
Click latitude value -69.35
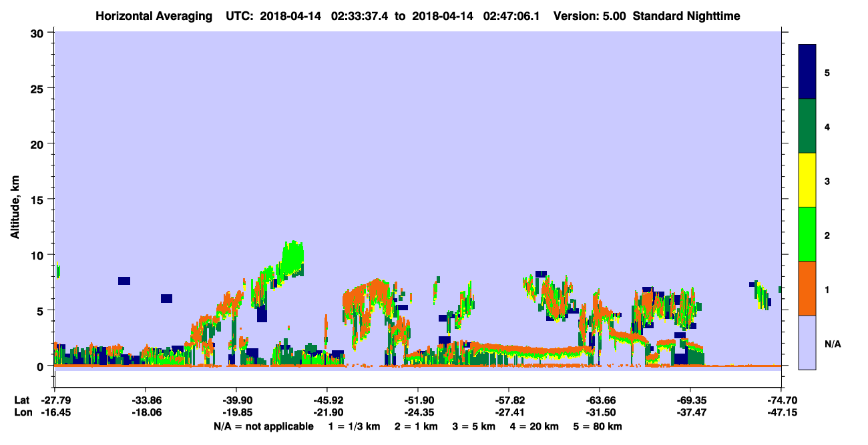tap(690, 400)
